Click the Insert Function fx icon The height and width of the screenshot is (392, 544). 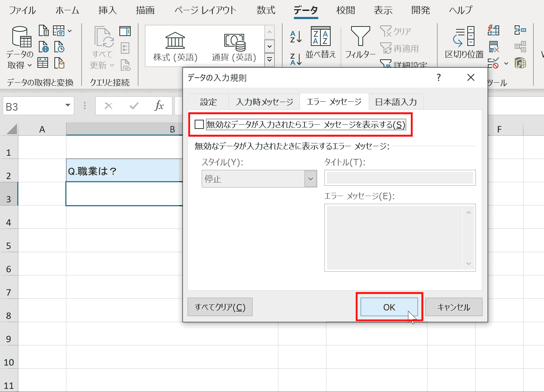(159, 106)
